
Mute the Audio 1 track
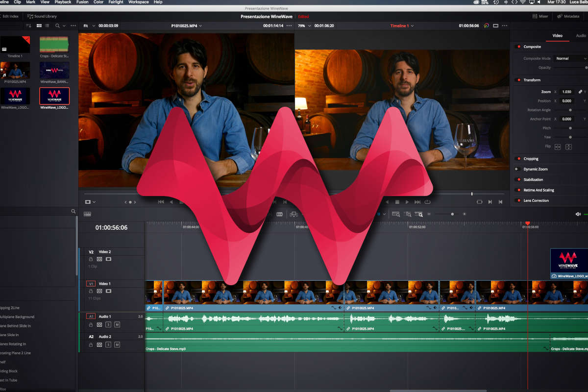(117, 324)
